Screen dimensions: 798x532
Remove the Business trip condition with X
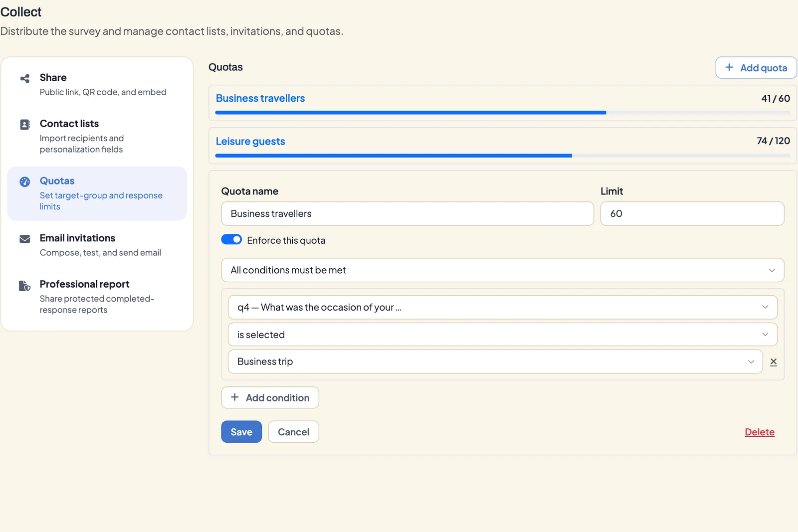pyautogui.click(x=774, y=362)
